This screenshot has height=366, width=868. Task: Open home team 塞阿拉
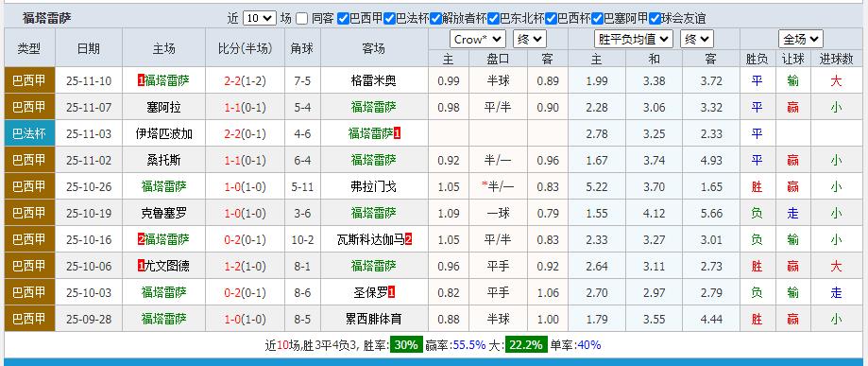pyautogui.click(x=163, y=107)
